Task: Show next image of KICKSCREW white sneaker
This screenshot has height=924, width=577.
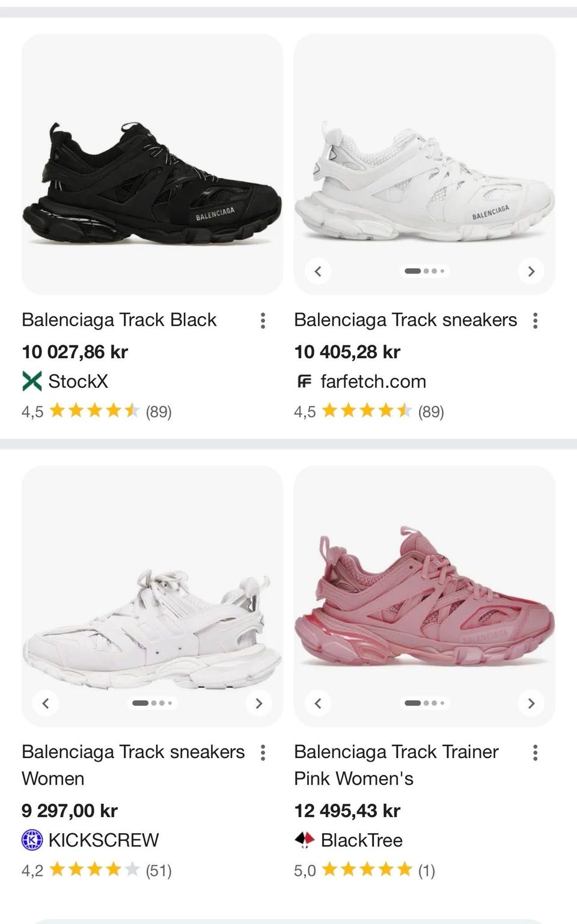Action: click(x=259, y=703)
